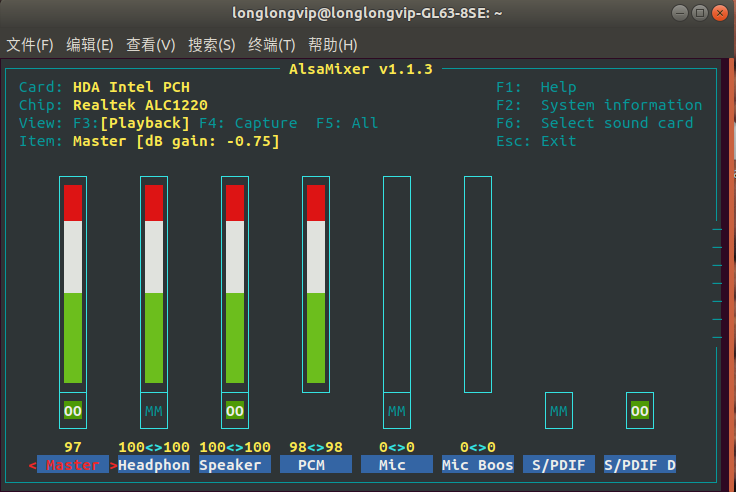The width and height of the screenshot is (736, 492).
Task: Select the Master channel label
Action: click(x=73, y=465)
